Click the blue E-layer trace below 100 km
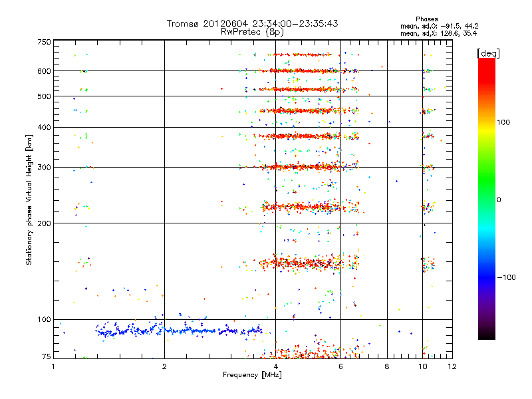The width and height of the screenshot is (532, 399). click(x=179, y=330)
